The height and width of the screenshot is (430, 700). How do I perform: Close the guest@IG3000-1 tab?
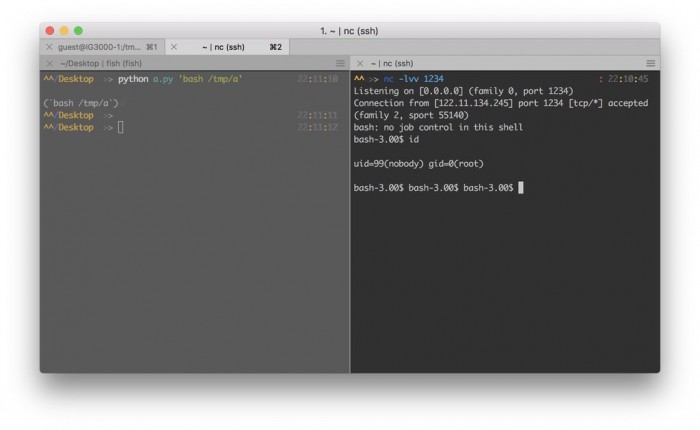pyautogui.click(x=49, y=47)
